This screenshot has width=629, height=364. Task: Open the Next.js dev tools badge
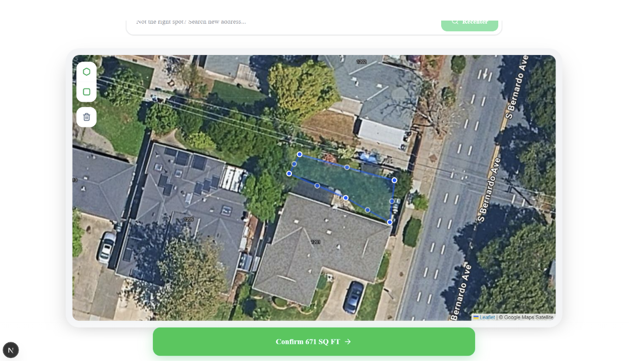(x=11, y=350)
